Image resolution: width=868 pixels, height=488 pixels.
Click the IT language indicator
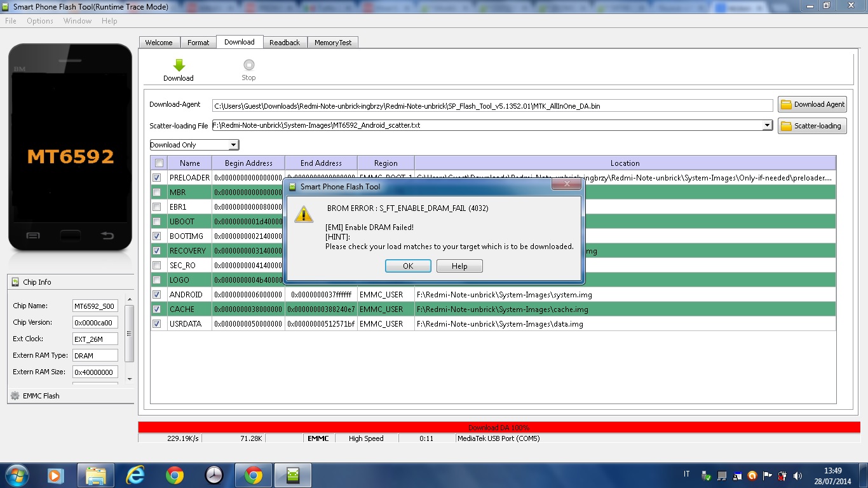pos(687,474)
